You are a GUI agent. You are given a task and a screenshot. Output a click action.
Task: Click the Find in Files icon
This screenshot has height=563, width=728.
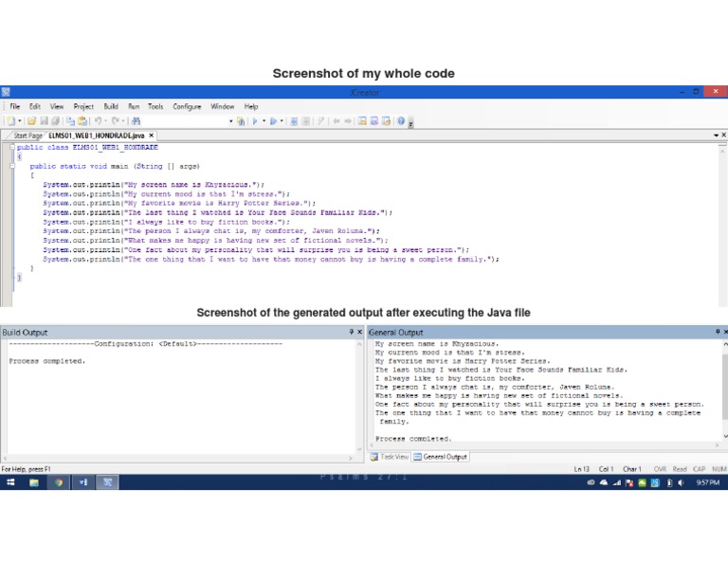pos(241,121)
